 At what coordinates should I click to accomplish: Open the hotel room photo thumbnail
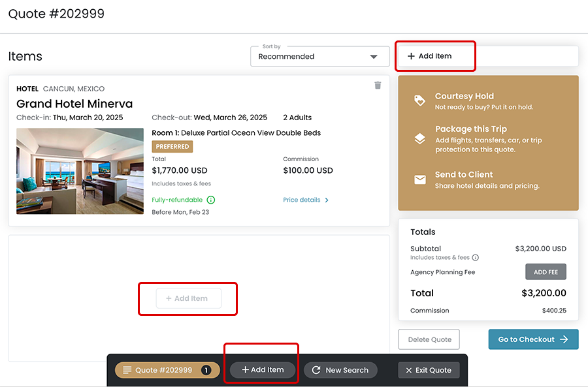click(80, 171)
